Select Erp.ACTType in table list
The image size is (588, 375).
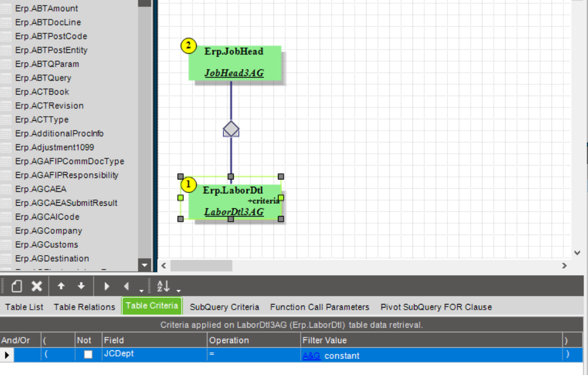coord(42,119)
